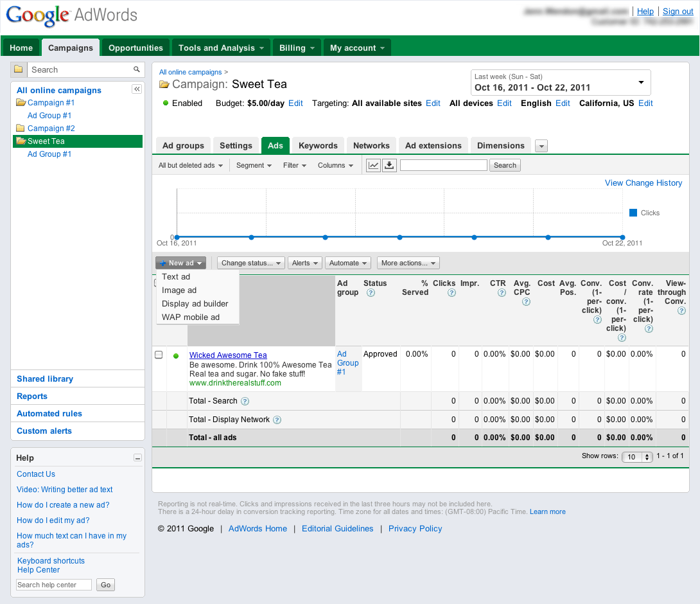This screenshot has height=604, width=700.
Task: Open the more tabs arrow after Dimensions
Action: (541, 146)
